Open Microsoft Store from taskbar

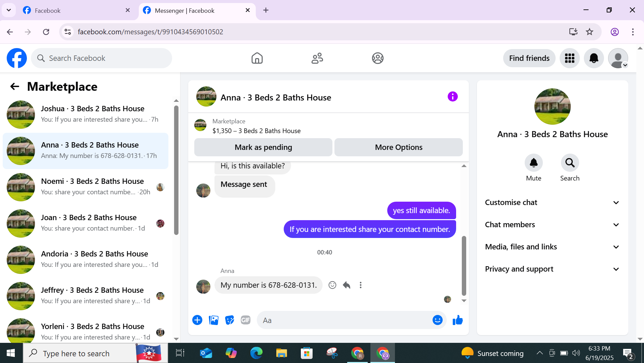(307, 353)
